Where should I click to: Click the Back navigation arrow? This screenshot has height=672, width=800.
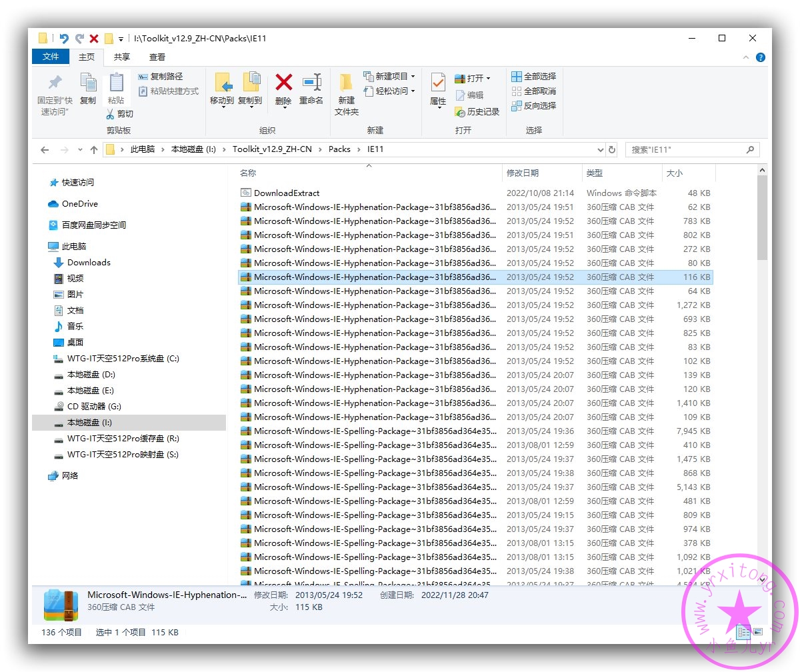(45, 150)
